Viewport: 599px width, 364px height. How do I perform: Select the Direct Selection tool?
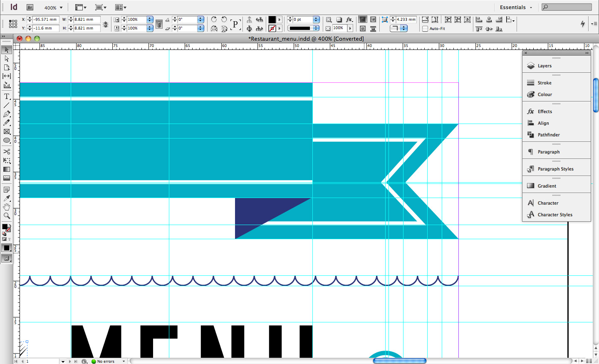pos(7,59)
